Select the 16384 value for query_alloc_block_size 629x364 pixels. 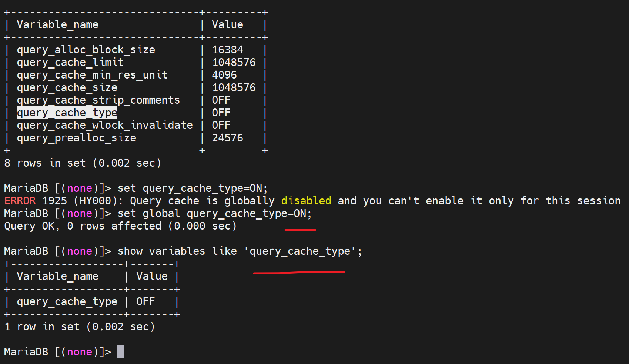point(227,50)
